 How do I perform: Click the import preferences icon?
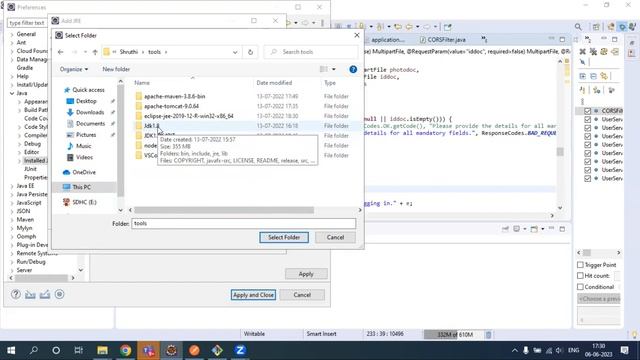coord(30,294)
